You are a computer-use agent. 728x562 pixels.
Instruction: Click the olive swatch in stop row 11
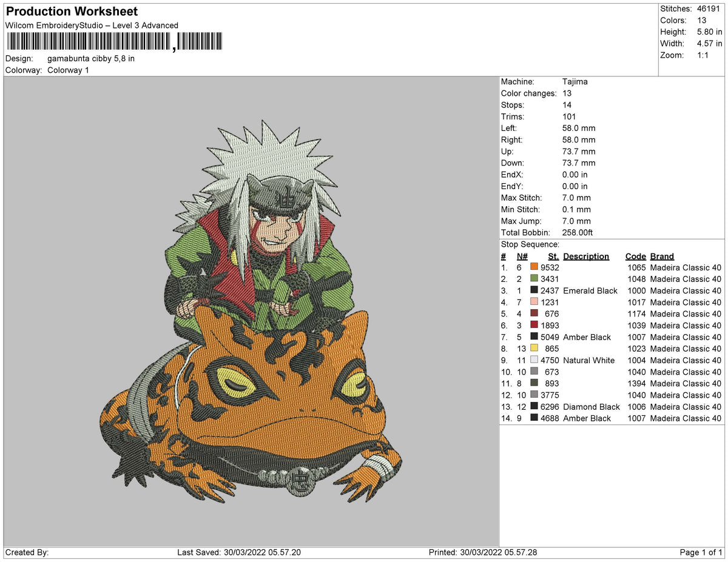(534, 383)
